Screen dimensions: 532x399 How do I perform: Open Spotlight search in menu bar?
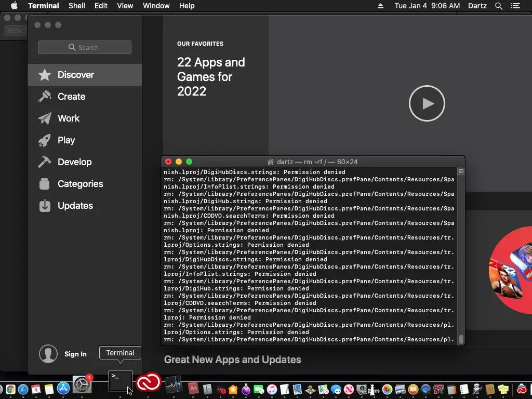(x=498, y=6)
